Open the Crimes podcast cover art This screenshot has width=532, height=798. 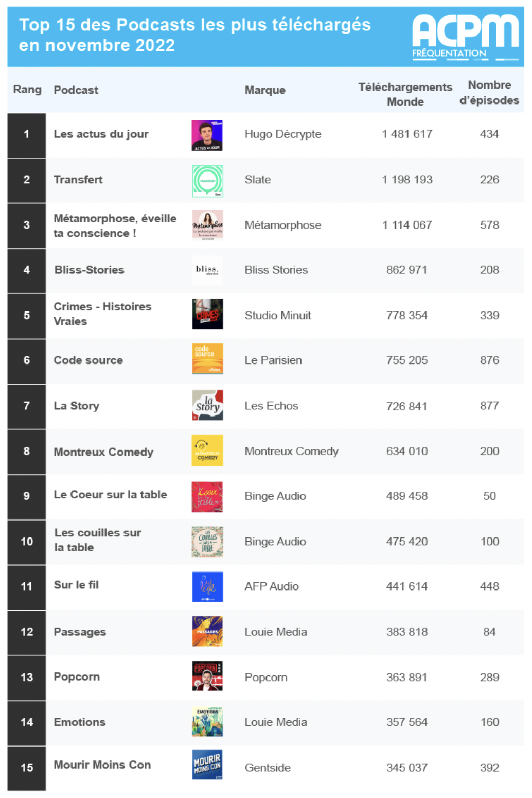coord(207,314)
